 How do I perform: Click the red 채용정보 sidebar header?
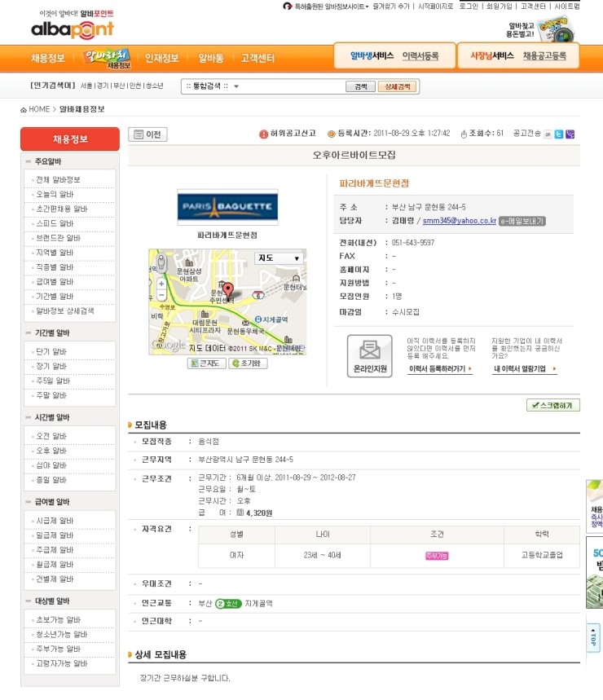point(70,139)
